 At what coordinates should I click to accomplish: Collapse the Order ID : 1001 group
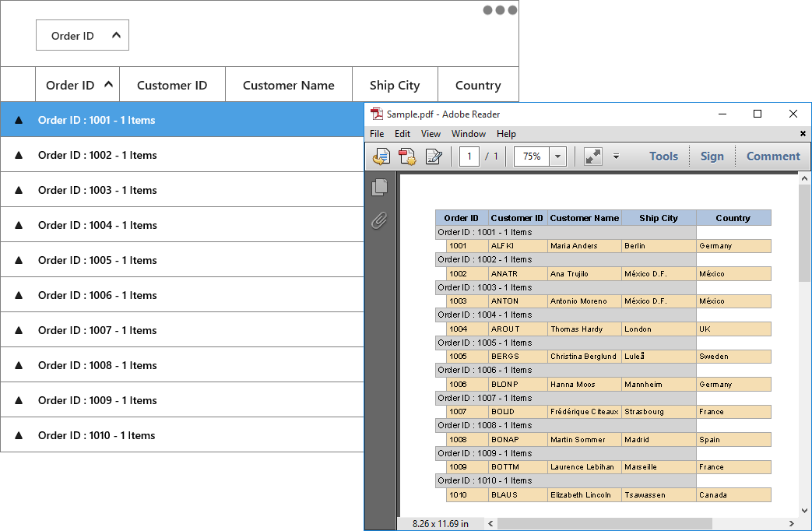pyautogui.click(x=19, y=120)
